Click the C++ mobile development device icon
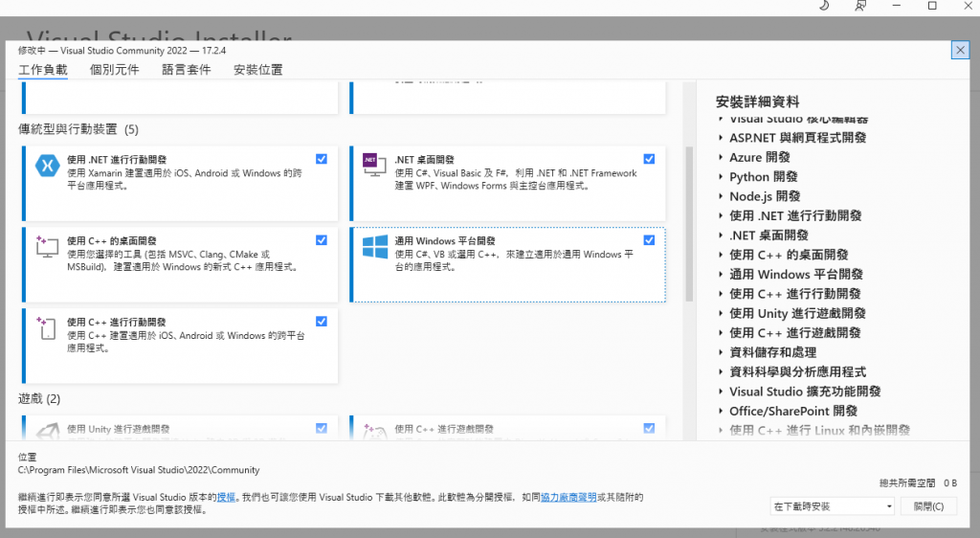 point(47,327)
